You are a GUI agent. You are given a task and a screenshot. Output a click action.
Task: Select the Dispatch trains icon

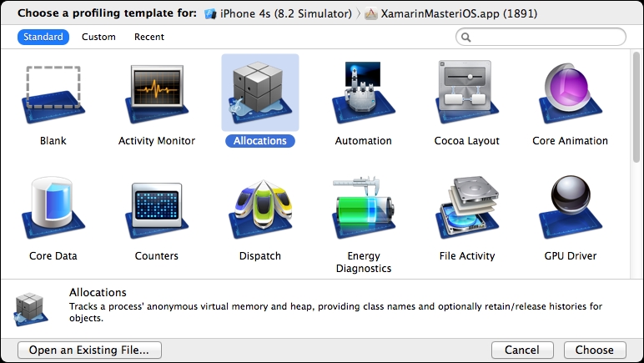pos(260,209)
